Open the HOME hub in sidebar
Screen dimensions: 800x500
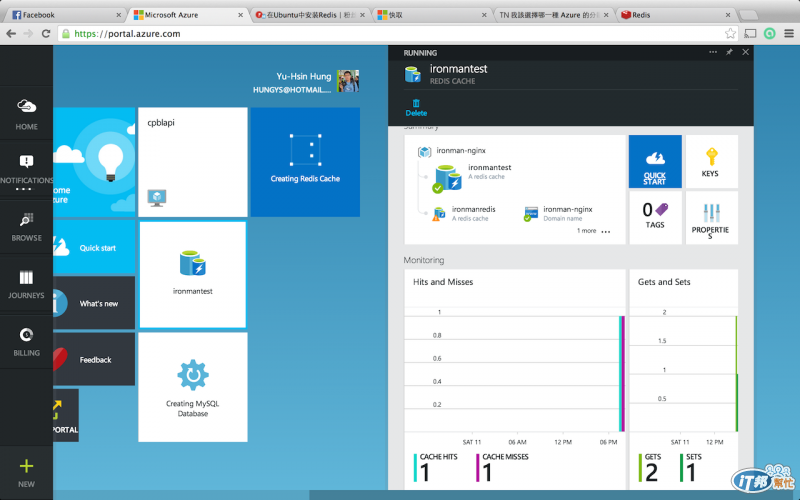pos(26,113)
